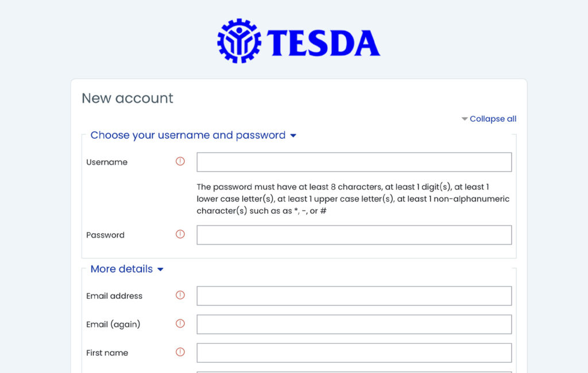Focus the Password input field
Screen dimensions: 588x373
pyautogui.click(x=354, y=234)
